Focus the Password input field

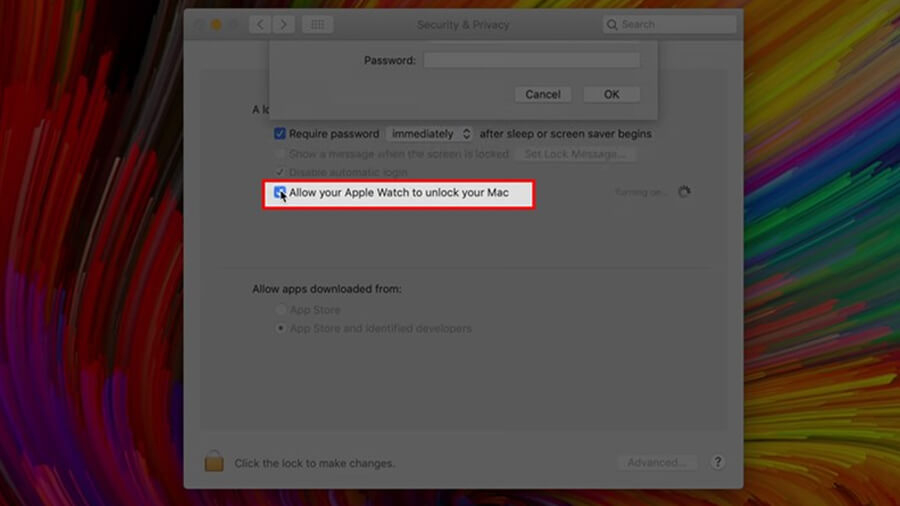[x=531, y=61]
